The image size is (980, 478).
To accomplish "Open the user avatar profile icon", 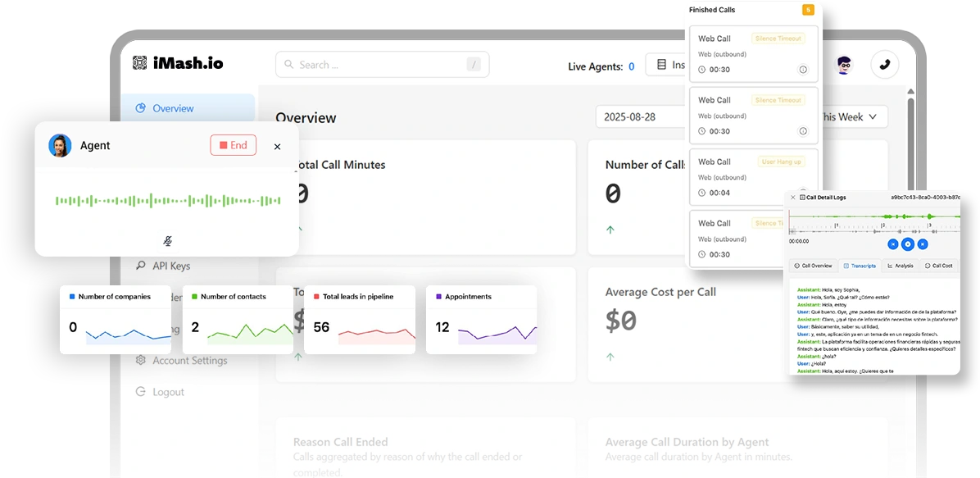I will [843, 65].
